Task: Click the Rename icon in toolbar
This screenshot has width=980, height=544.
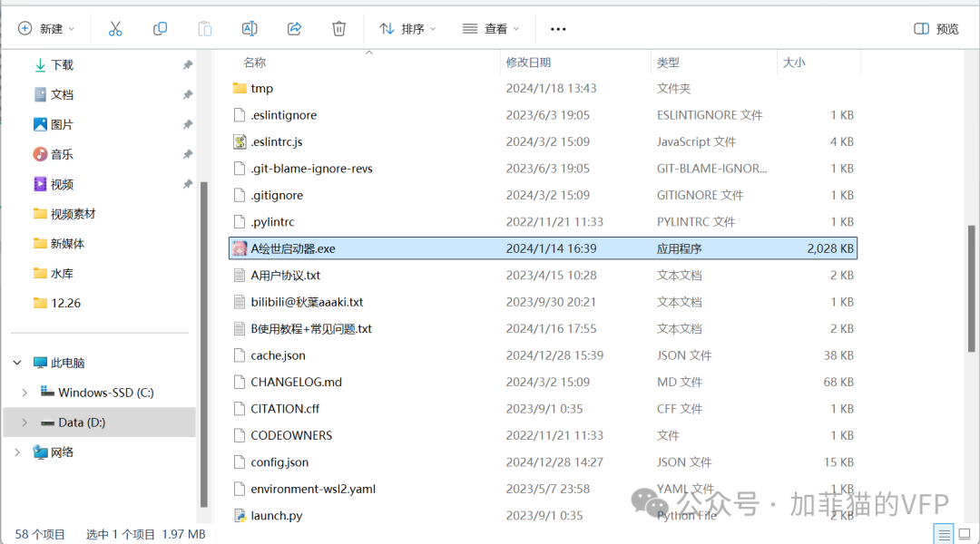Action: coord(250,29)
